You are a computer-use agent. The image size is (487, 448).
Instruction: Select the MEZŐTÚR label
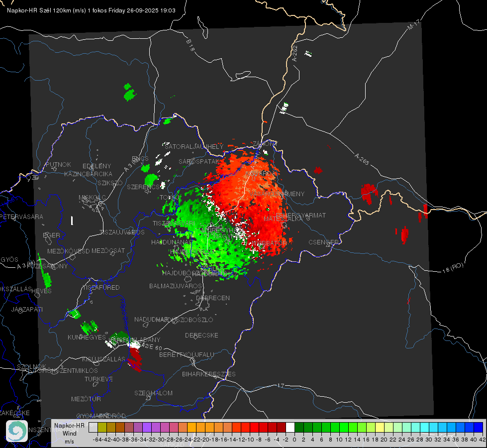coord(86,399)
